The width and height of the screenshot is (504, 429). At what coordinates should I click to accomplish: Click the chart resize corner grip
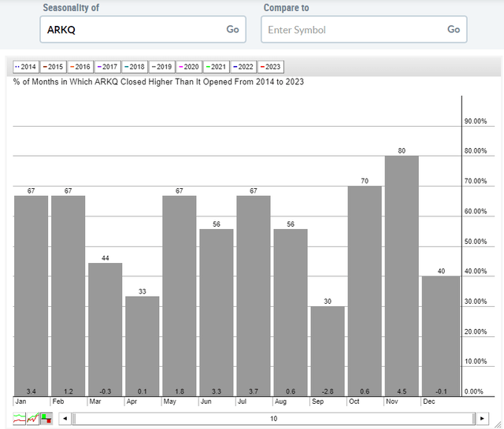(498, 423)
